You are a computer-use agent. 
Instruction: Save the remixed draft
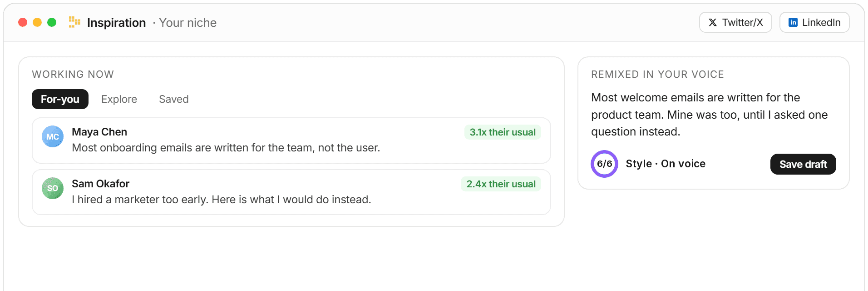point(803,164)
